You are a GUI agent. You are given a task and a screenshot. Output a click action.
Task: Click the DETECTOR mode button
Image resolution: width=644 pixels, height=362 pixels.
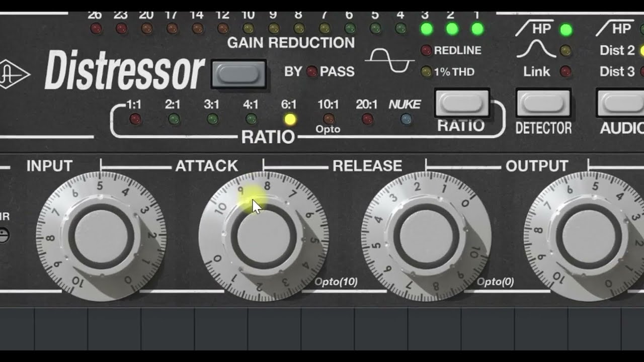coord(543,104)
